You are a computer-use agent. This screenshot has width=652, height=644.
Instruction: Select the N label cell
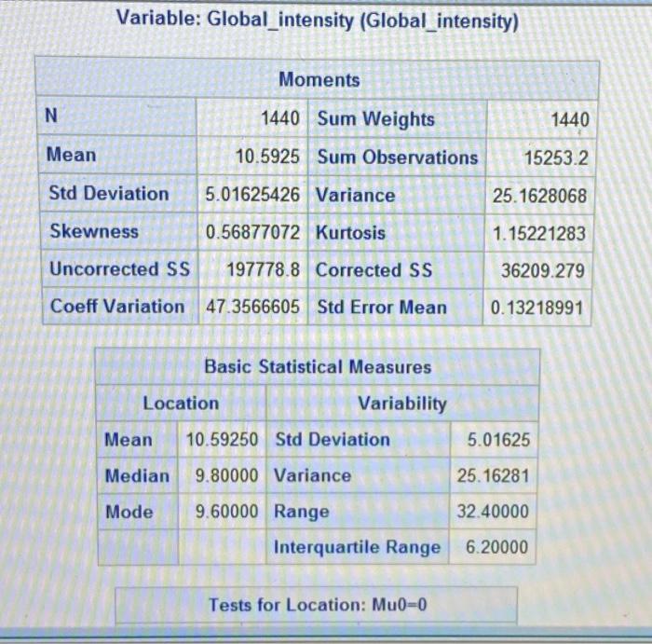(51, 116)
